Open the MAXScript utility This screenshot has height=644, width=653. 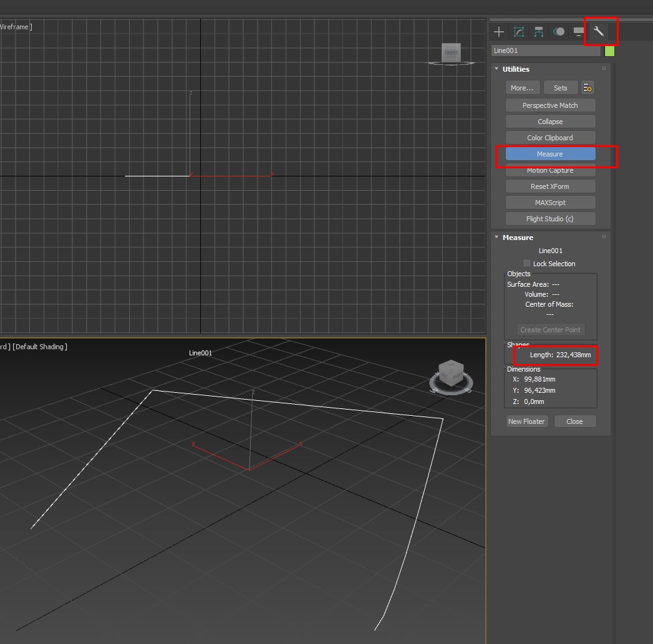tap(550, 203)
